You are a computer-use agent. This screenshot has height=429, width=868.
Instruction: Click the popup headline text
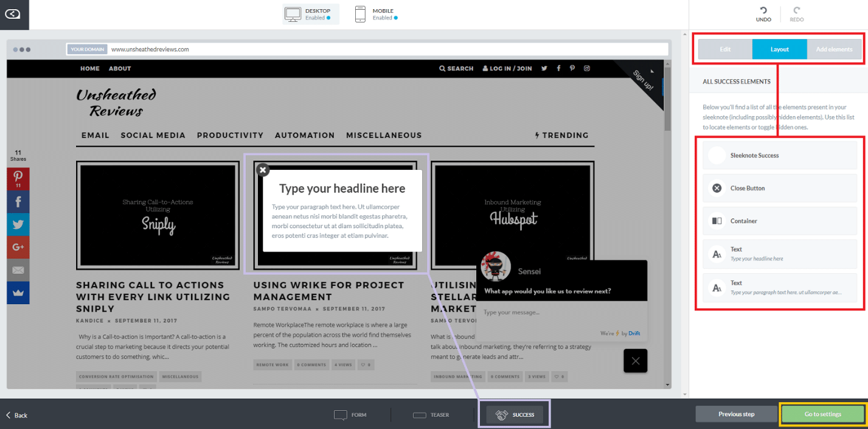click(x=342, y=189)
